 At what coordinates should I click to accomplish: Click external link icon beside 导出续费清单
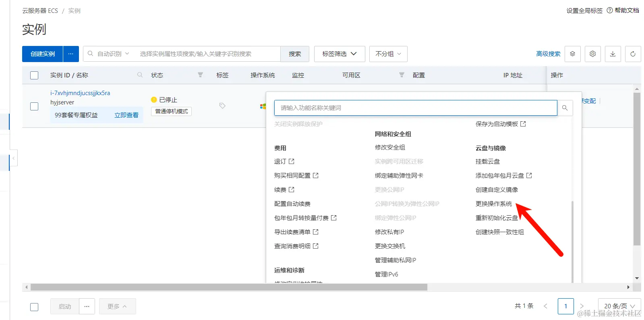pyautogui.click(x=315, y=232)
